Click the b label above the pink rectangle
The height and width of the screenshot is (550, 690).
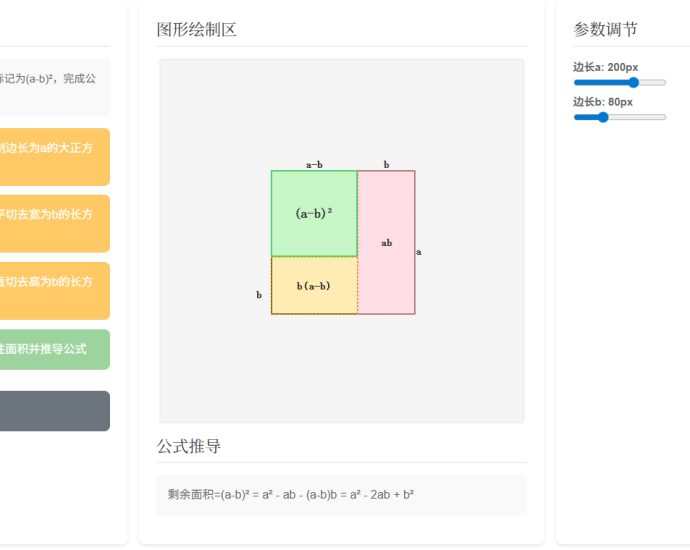point(386,164)
